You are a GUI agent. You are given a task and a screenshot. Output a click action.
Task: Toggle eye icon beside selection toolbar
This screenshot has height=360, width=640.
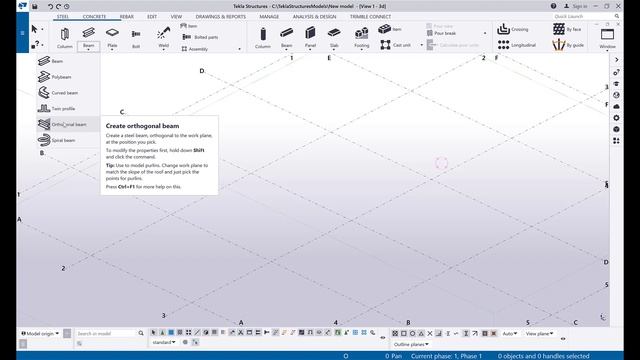tap(382, 338)
